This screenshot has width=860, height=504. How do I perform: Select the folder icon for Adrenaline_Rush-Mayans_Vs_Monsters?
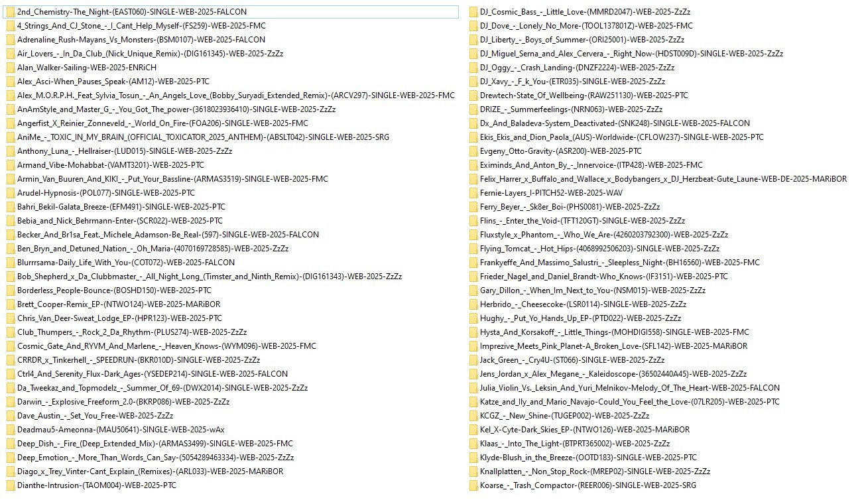coord(11,40)
